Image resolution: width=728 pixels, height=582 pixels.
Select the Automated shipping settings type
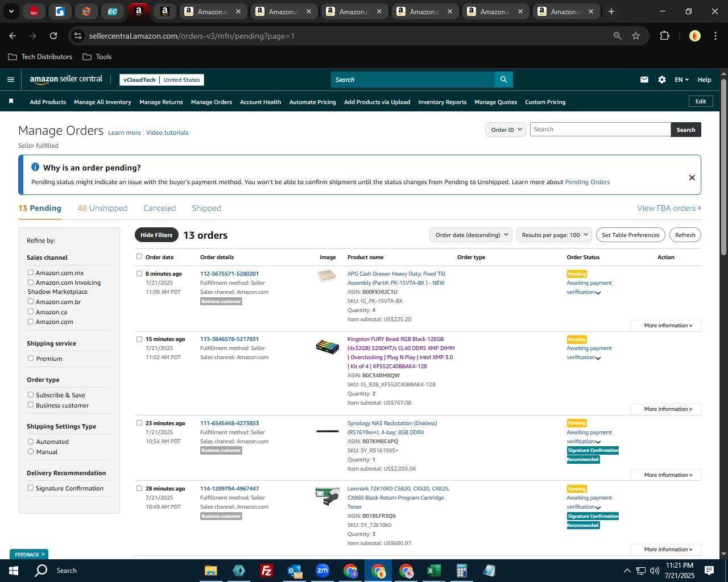coord(31,441)
